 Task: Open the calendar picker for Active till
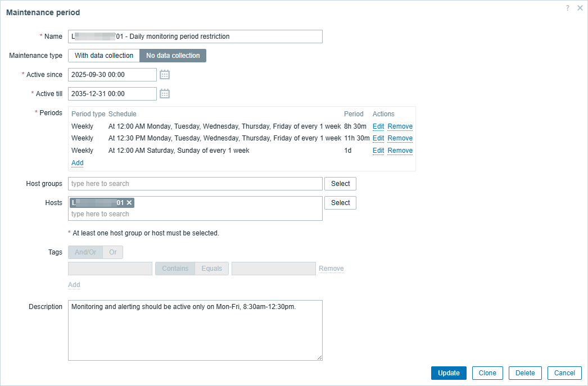coord(165,94)
